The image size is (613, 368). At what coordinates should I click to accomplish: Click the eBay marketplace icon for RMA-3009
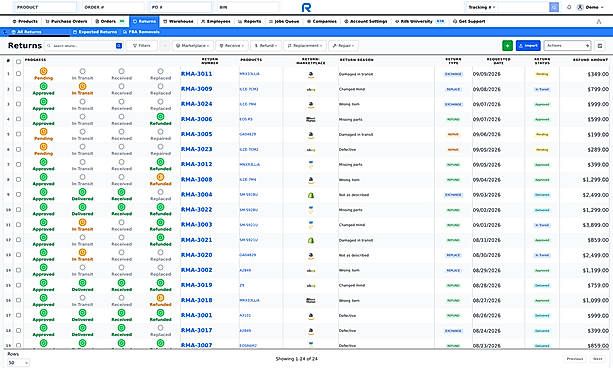[x=311, y=90]
